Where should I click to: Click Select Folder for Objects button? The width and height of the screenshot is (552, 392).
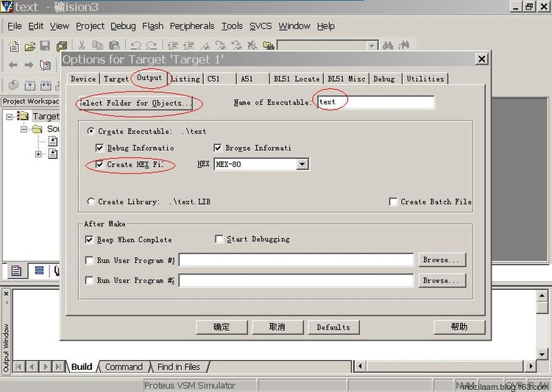[x=136, y=103]
